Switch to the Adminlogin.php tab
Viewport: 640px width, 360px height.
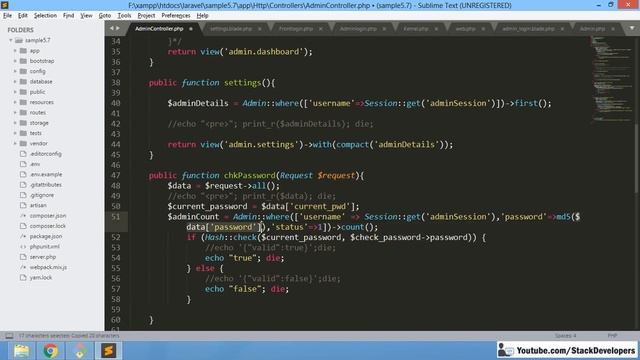pos(358,29)
